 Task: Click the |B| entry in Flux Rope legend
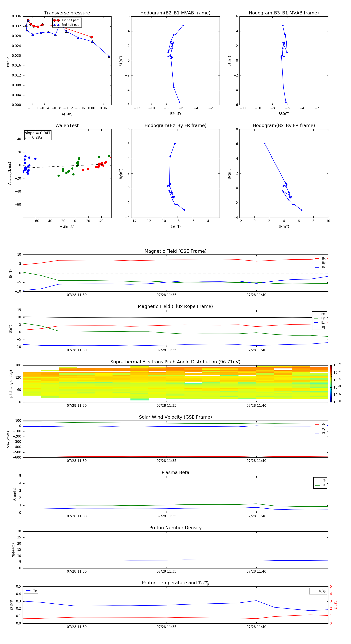point(320,327)
